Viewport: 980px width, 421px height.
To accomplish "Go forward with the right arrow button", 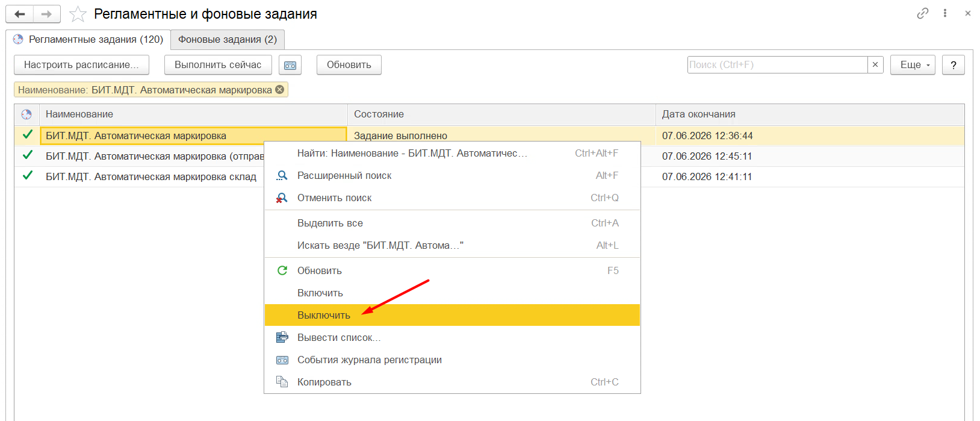I will pyautogui.click(x=47, y=14).
